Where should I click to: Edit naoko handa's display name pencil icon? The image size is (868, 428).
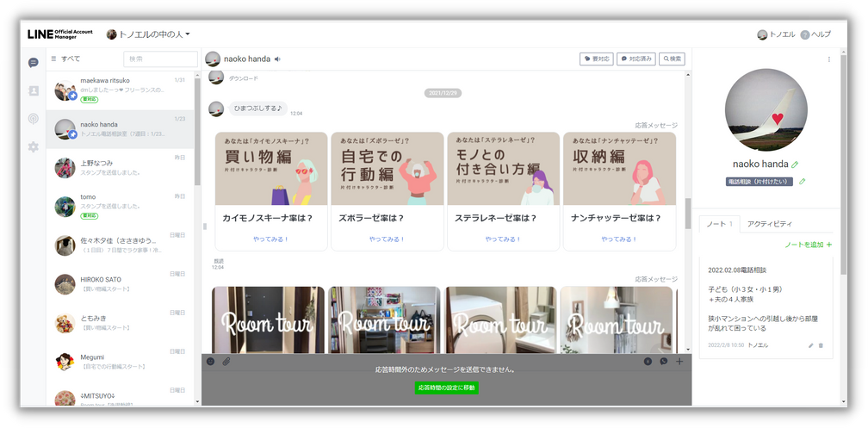click(795, 164)
